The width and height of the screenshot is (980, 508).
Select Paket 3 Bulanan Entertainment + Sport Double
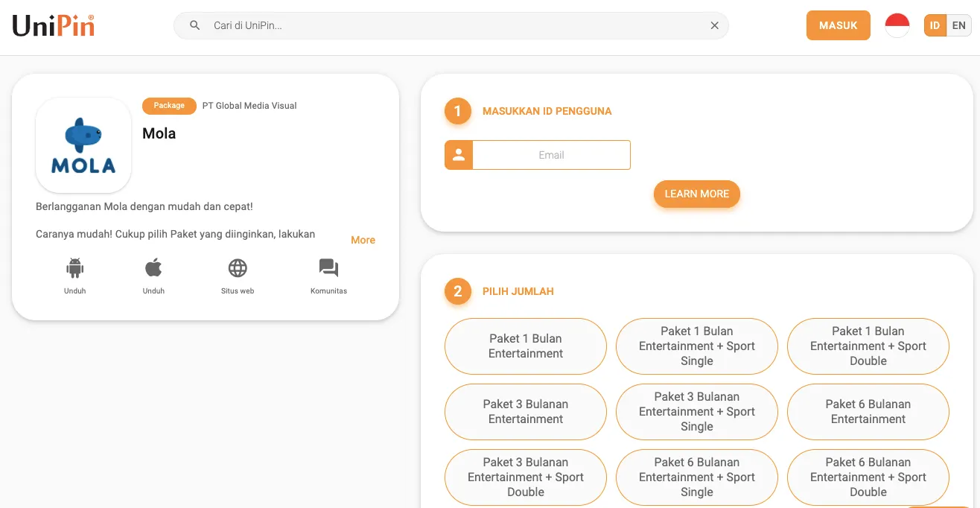coord(526,477)
